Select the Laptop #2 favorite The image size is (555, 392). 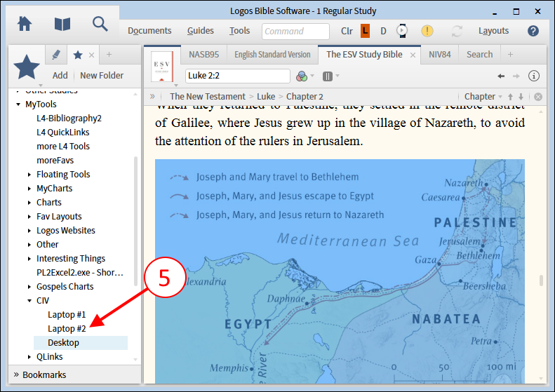[67, 329]
